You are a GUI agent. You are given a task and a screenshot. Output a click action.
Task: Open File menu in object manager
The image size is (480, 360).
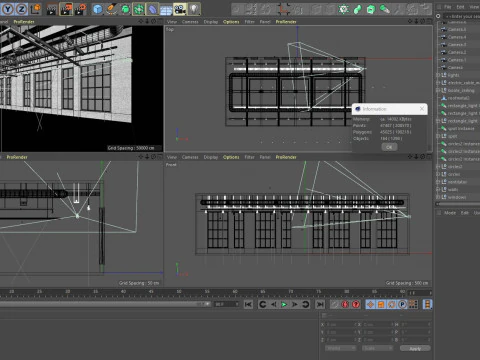(448, 7)
